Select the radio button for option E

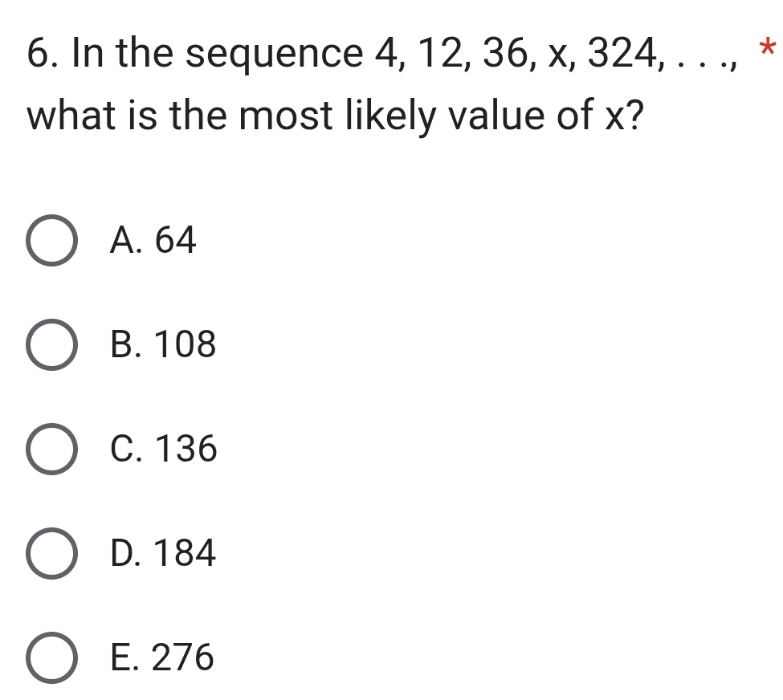(x=54, y=657)
